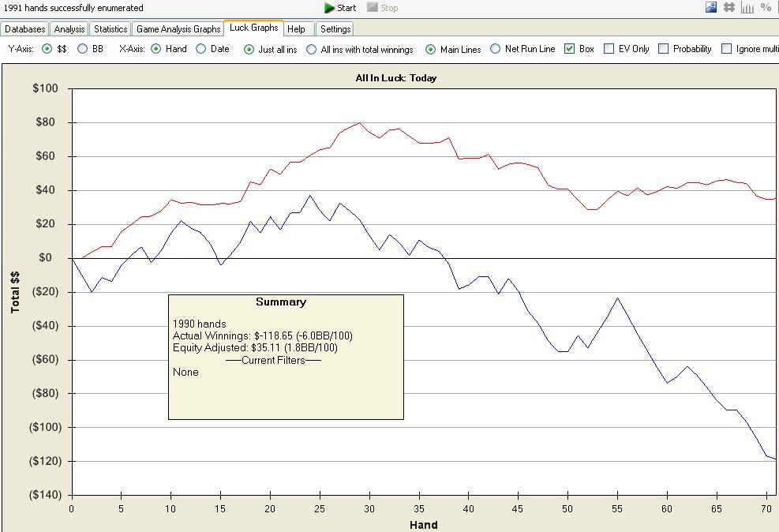The width and height of the screenshot is (779, 532).
Task: Enable the EV Only checkbox
Action: coord(609,49)
